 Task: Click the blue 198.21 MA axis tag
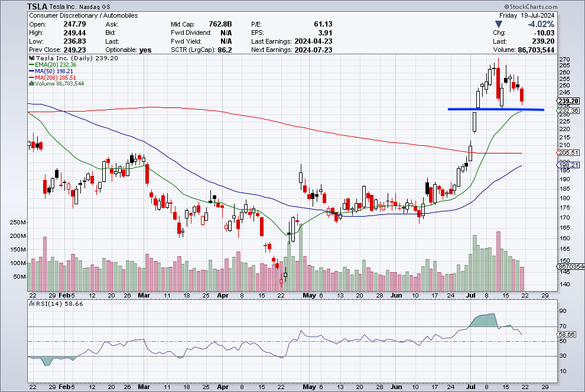pyautogui.click(x=568, y=165)
